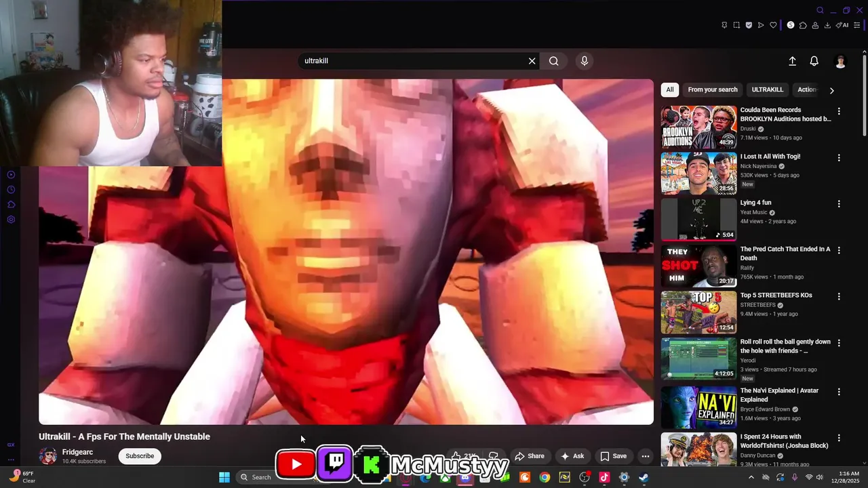Open the Na'vi Explained thumbnail
This screenshot has height=488, width=868.
coord(698,407)
